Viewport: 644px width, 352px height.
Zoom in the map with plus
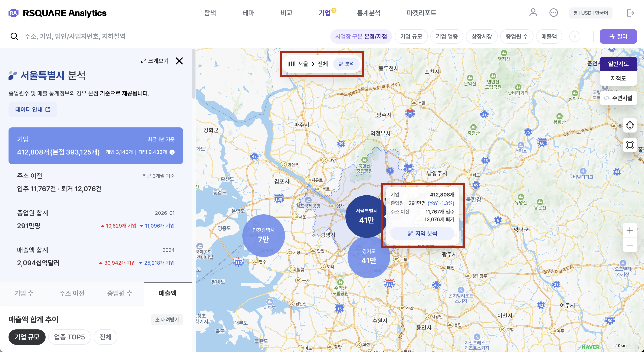point(630,230)
